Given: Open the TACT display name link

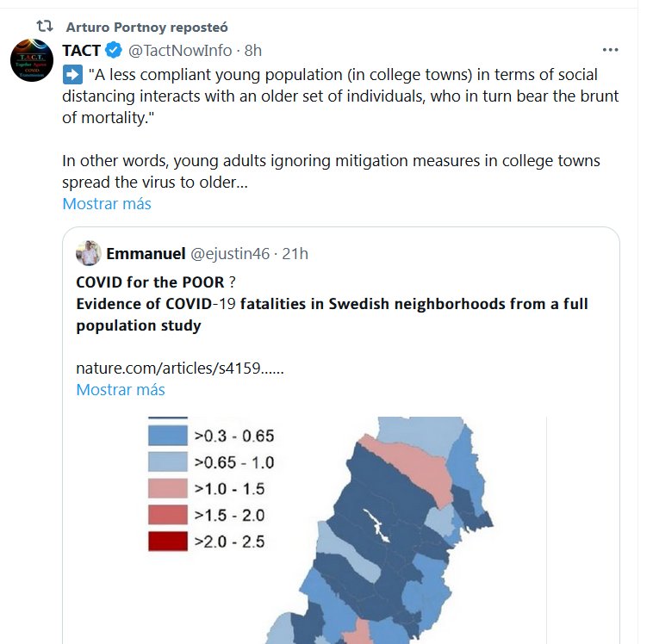Looking at the screenshot, I should (81, 51).
